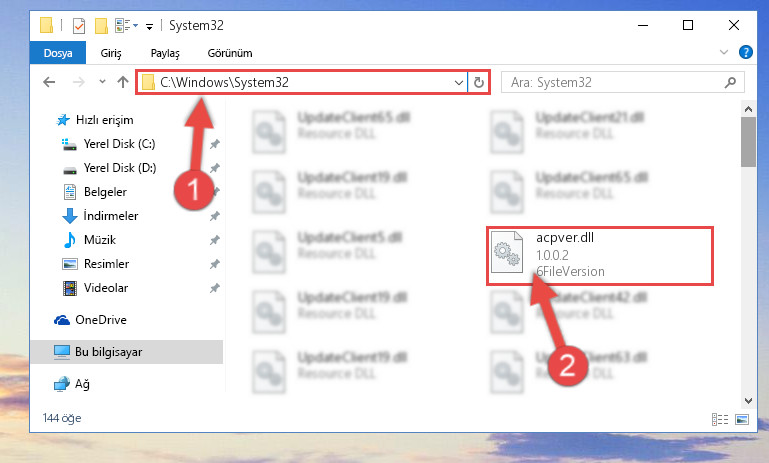
Task: Switch to large icons view layout
Action: pyautogui.click(x=742, y=419)
